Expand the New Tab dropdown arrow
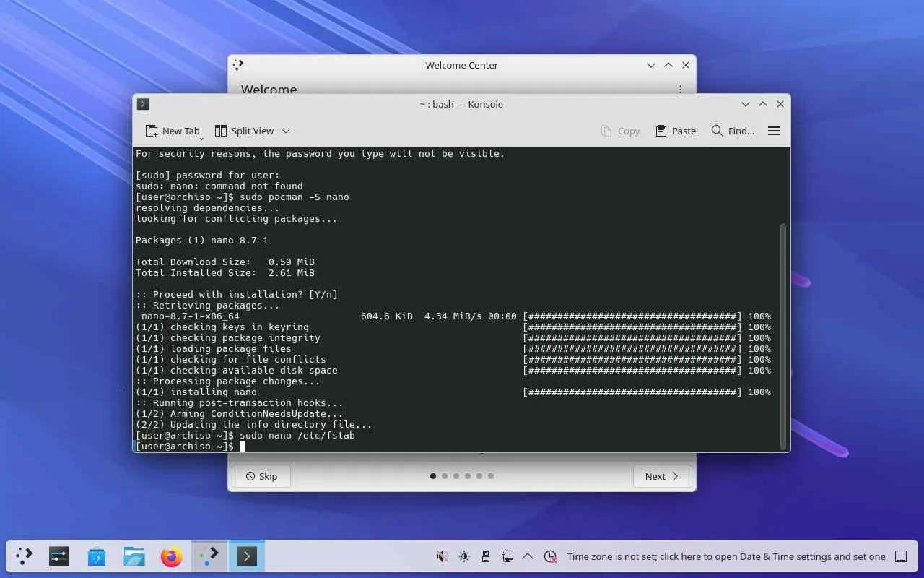This screenshot has width=924, height=578. coord(201,137)
